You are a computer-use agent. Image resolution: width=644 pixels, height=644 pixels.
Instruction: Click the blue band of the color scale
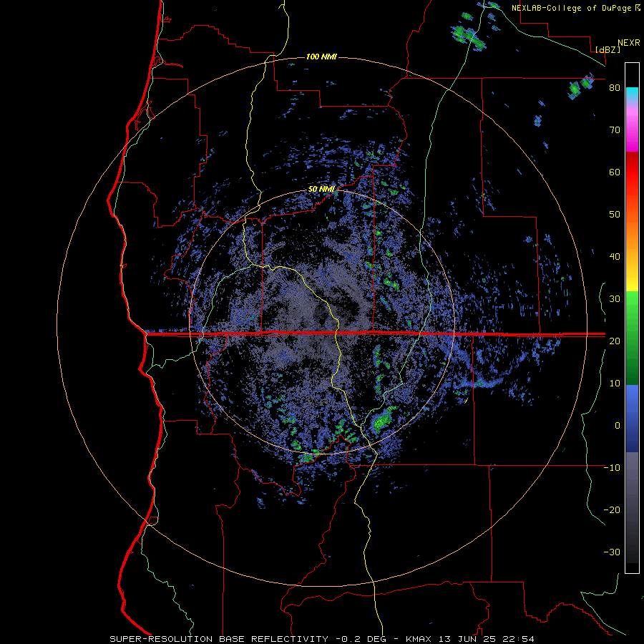tap(632, 418)
